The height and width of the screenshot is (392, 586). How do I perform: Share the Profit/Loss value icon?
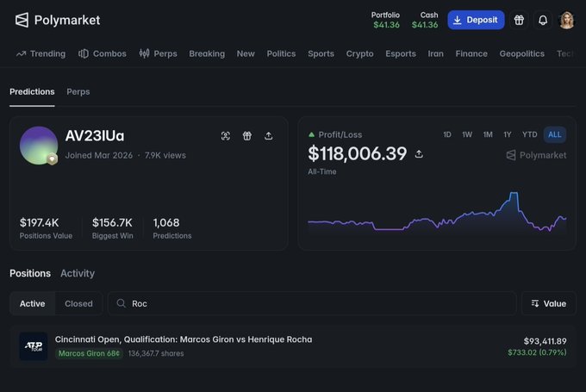point(419,154)
